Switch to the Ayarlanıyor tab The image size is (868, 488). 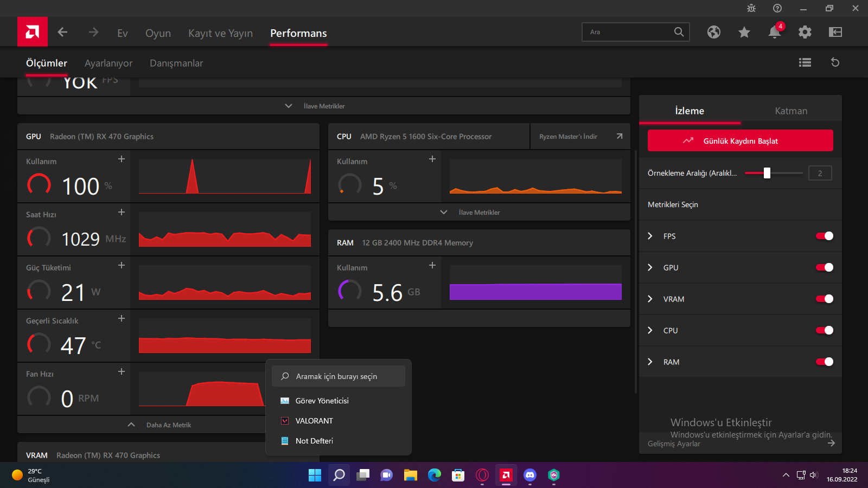click(108, 63)
